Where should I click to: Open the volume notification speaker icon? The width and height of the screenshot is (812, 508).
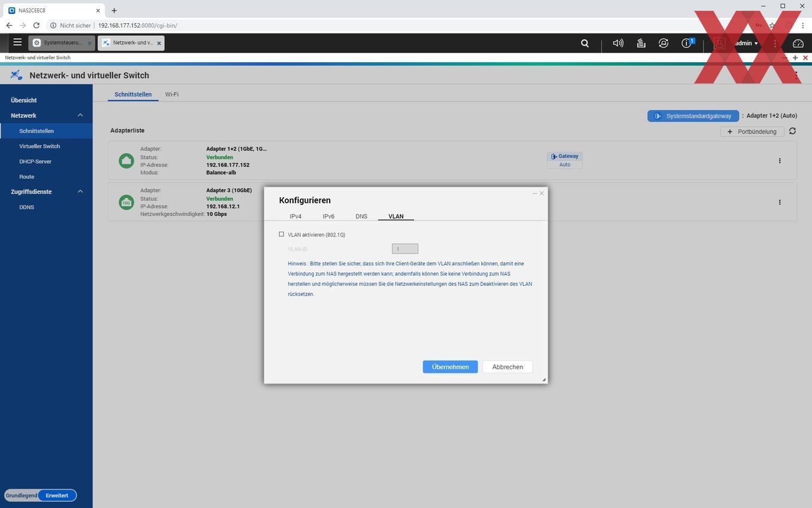point(618,43)
